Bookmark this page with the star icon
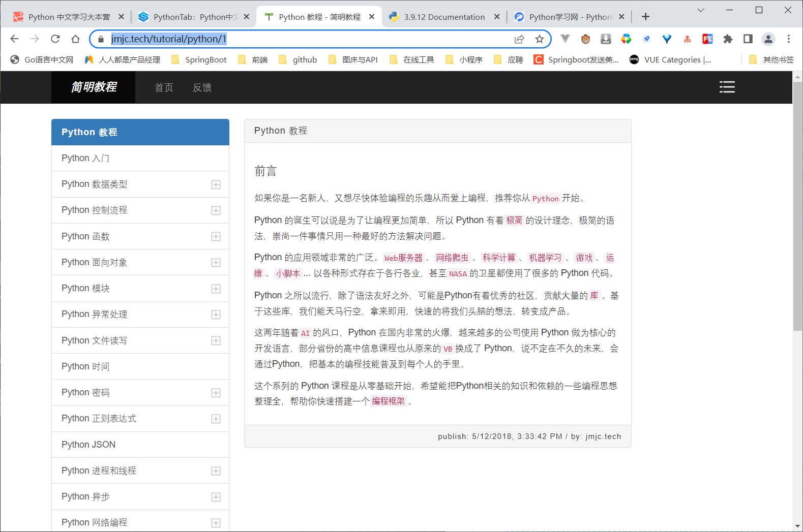Viewport: 803px width, 532px height. (540, 39)
